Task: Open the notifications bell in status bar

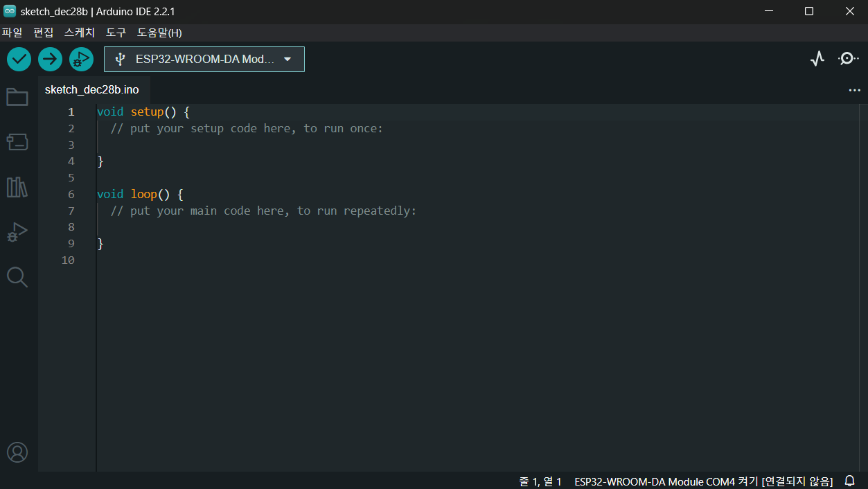Action: pos(849,481)
